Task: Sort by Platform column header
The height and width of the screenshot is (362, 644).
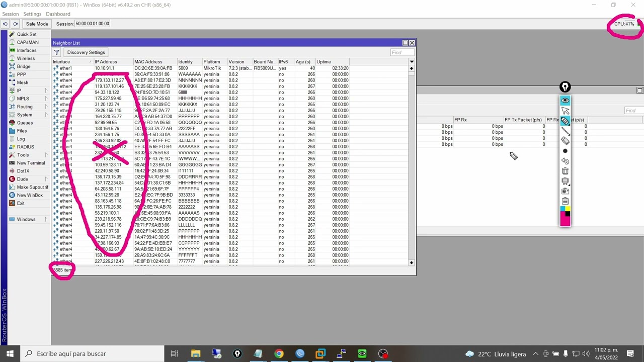Action: coord(215,62)
